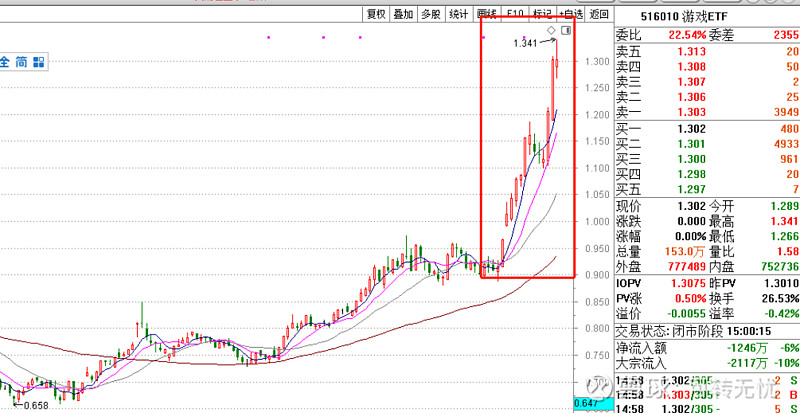Click the 今开 value 1.289
Image resolution: width=800 pixels, height=413 pixels.
[785, 206]
